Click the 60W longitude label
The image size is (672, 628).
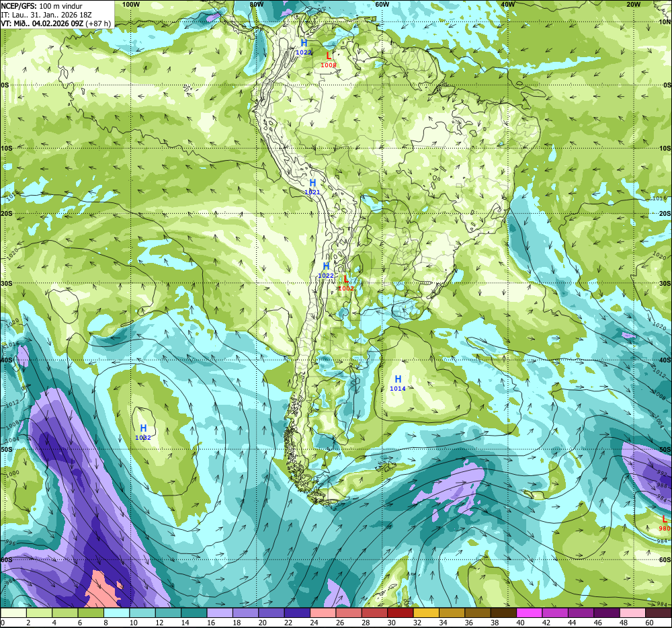[382, 4]
